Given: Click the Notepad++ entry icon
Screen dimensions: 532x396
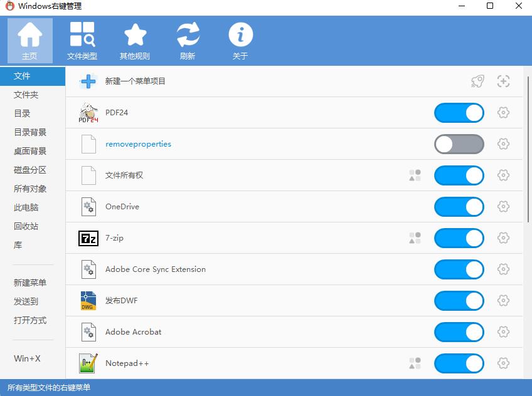Looking at the screenshot, I should click(x=88, y=363).
